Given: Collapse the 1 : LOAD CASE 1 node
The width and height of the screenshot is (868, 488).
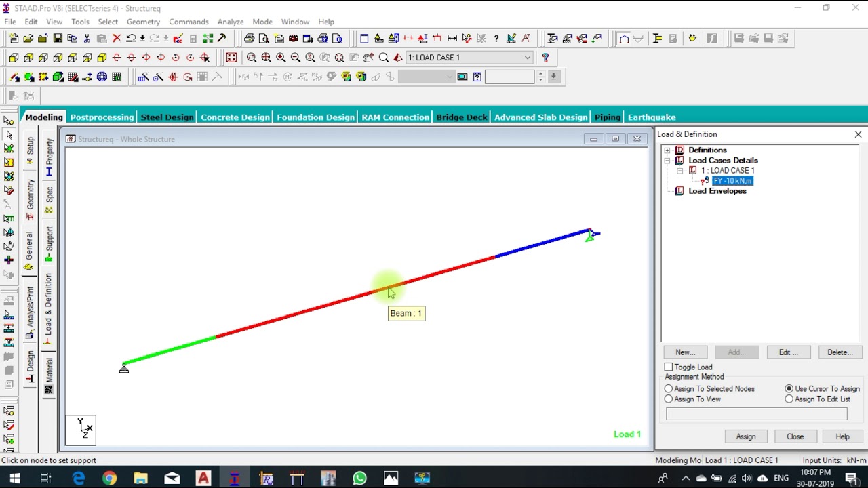Looking at the screenshot, I should pyautogui.click(x=679, y=171).
